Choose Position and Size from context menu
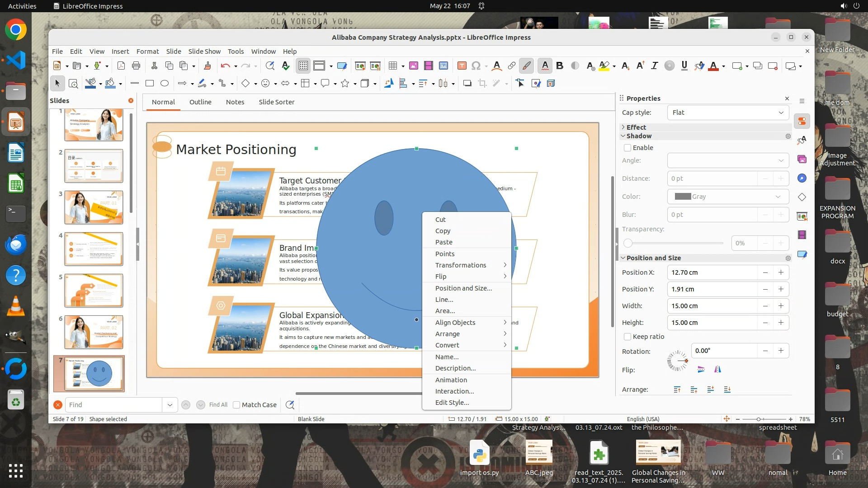This screenshot has width=868, height=488. click(x=463, y=288)
